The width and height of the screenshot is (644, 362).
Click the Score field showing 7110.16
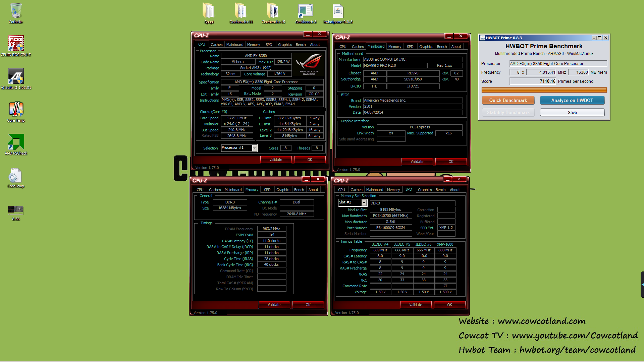(533, 81)
